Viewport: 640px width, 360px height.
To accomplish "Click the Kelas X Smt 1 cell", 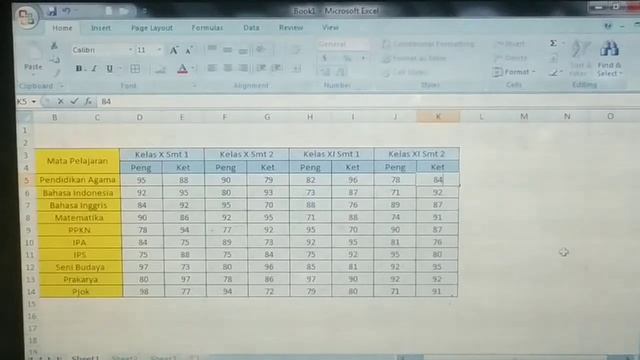I will tap(162, 154).
